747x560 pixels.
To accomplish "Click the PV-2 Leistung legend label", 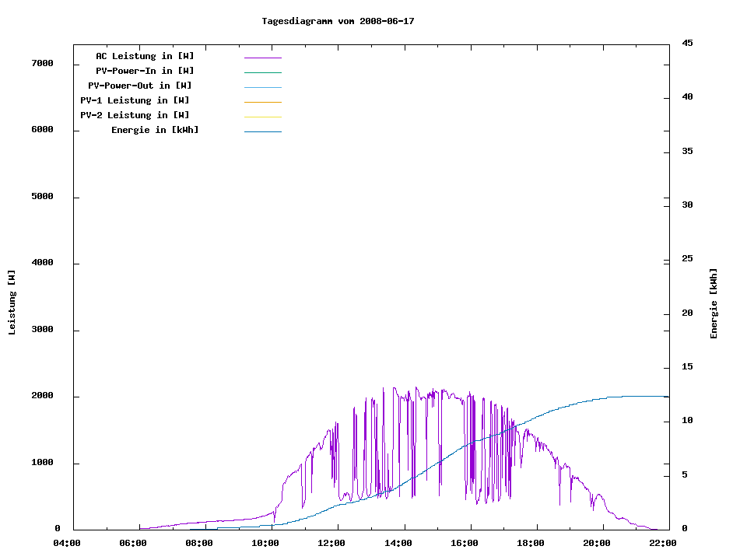I will point(135,115).
